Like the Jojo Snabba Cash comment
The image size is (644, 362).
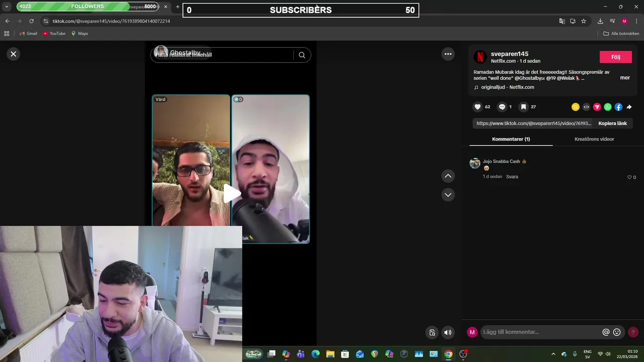629,177
